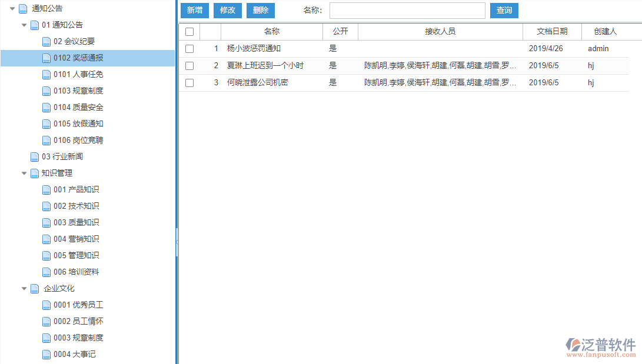The width and height of the screenshot is (642, 364).
Task: Collapse the 通知公告 tree node
Action: [x=13, y=8]
